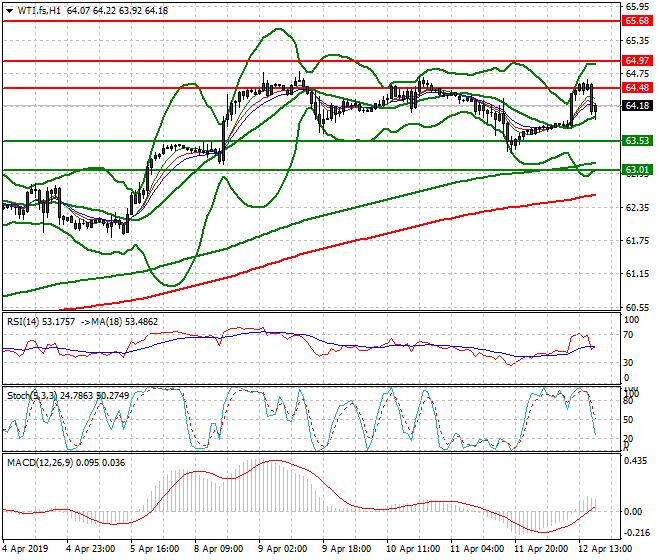Select the 64.97 red price level tag
The height and width of the screenshot is (560, 660).
coord(637,61)
